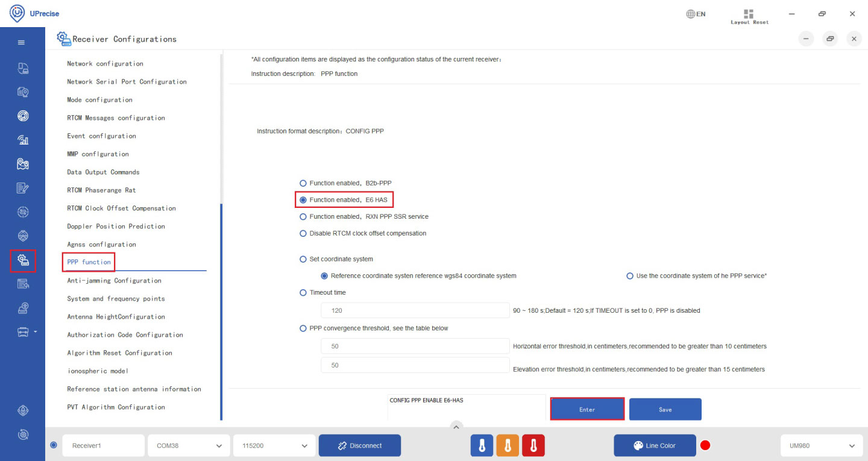Select Function enabled, RXN PPP SSR service
Screen dimensions: 868x461
tap(303, 216)
